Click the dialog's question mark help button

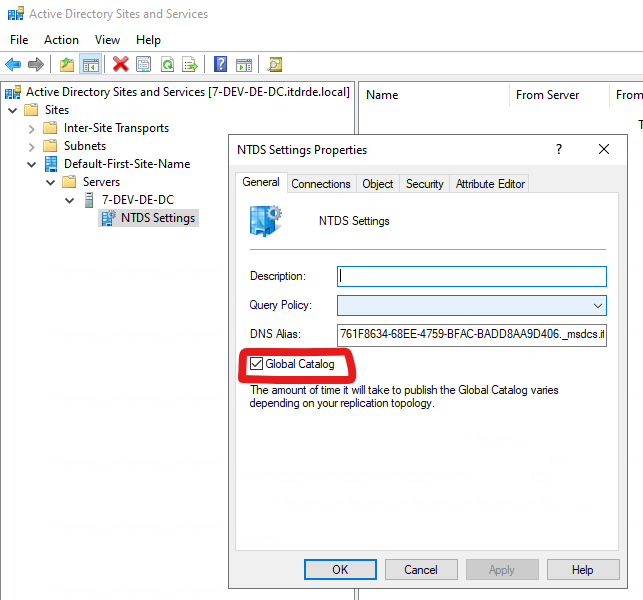coord(559,149)
